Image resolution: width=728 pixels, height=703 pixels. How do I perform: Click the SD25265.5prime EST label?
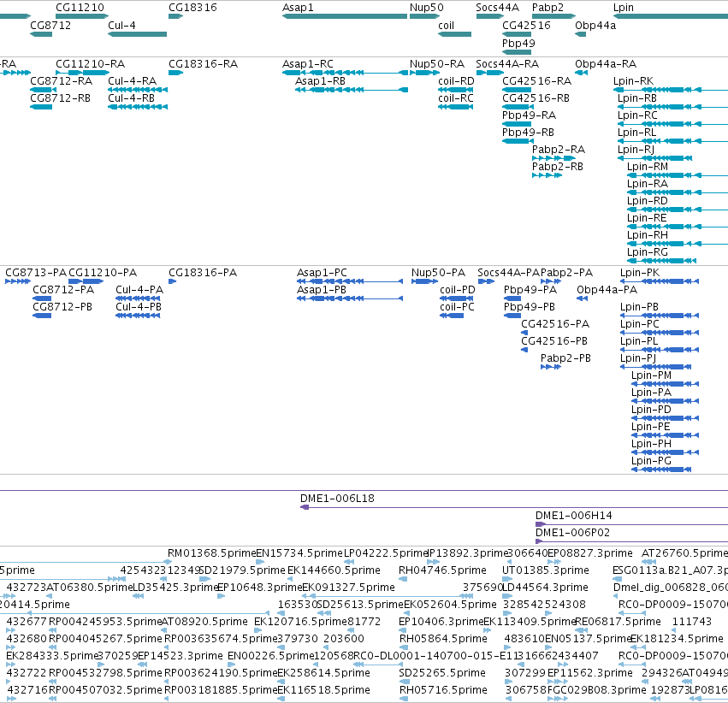(x=442, y=673)
